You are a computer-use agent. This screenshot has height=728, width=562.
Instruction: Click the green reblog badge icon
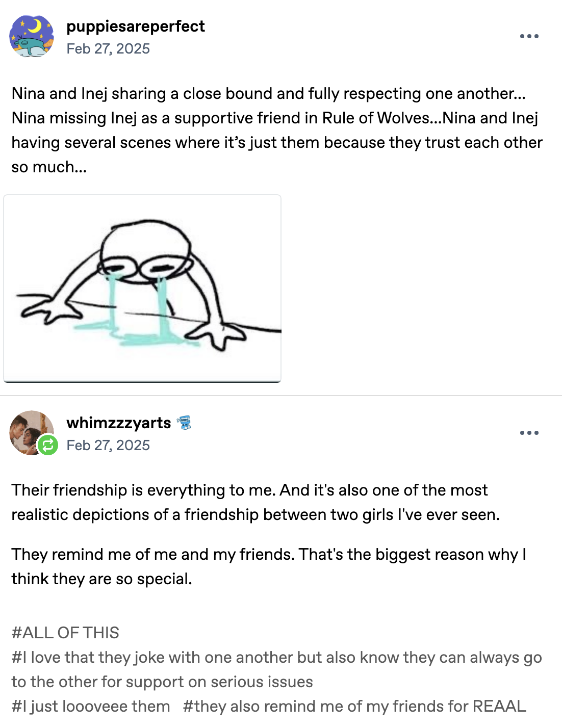[48, 446]
